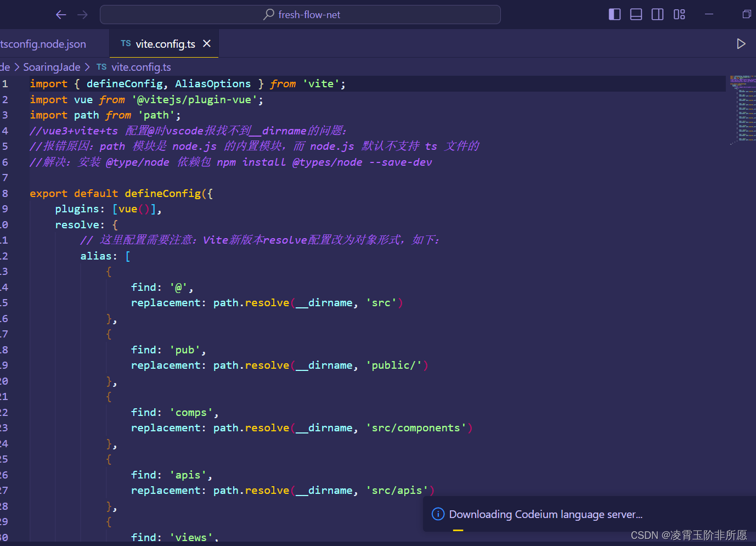
Task: Click the Vite resolve configuration comment
Action: (259, 240)
